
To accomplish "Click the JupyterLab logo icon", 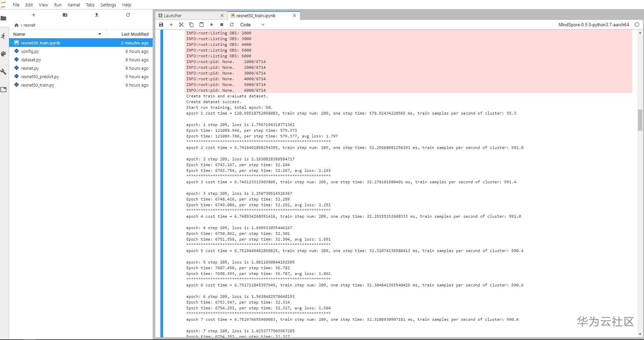I will pyautogui.click(x=3, y=4).
